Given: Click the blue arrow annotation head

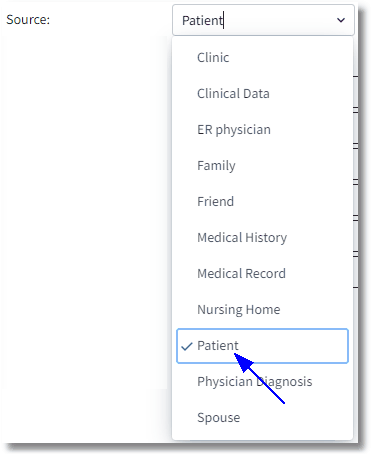Looking at the screenshot, I should coord(243,362).
